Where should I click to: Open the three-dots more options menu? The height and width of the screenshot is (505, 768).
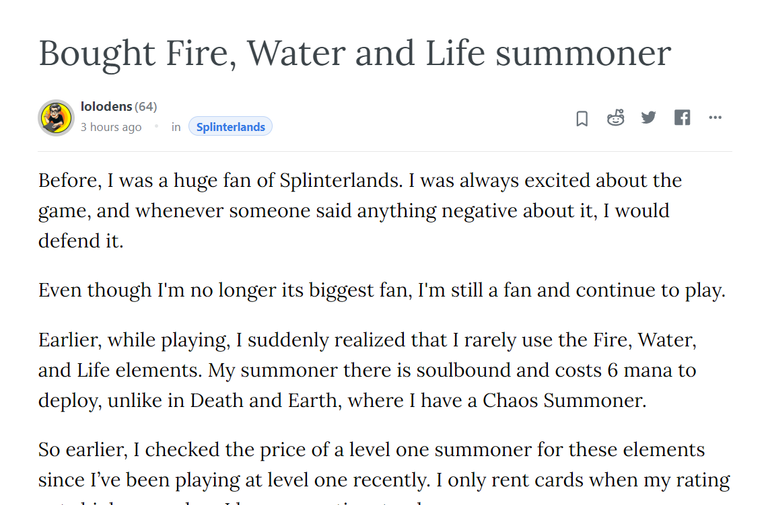715,118
